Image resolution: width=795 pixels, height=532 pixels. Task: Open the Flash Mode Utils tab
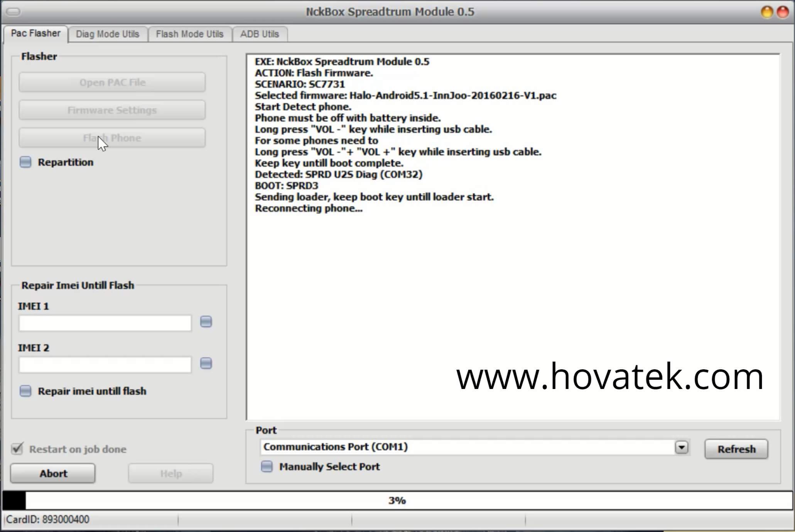coord(189,34)
